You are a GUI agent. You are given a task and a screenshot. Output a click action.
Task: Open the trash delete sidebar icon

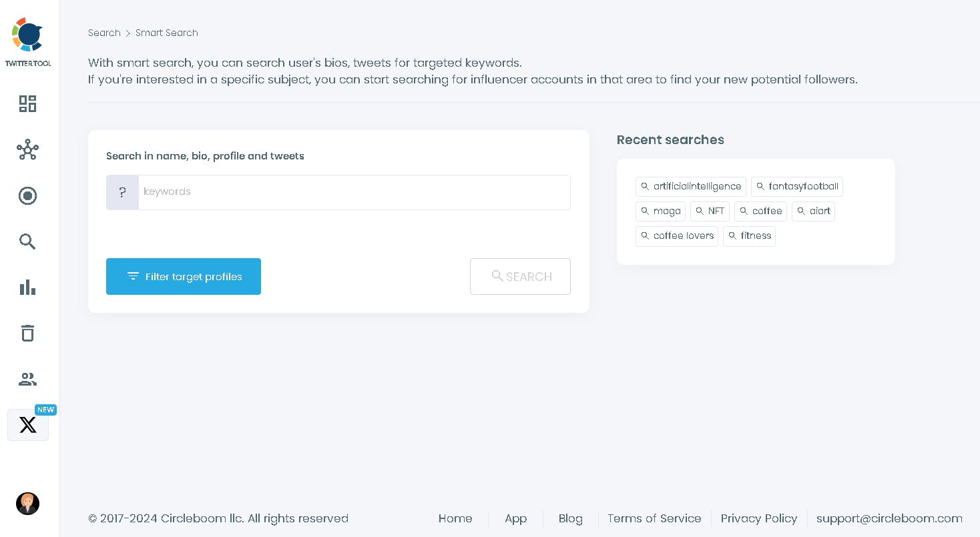pyautogui.click(x=27, y=333)
